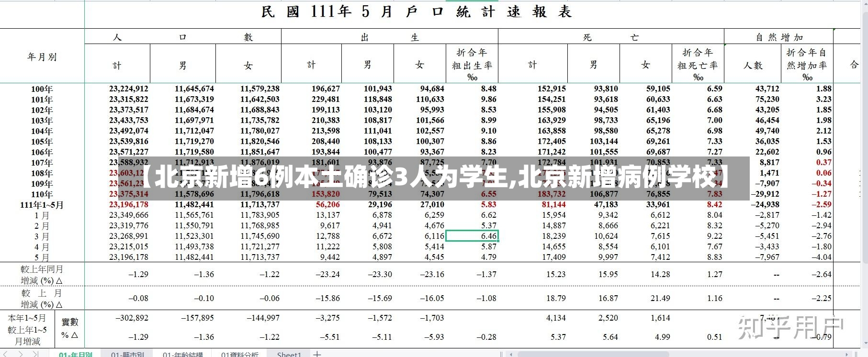The image size is (868, 357).
Task: Click the horizontal scrollbar left arrow
Action: [511, 355]
